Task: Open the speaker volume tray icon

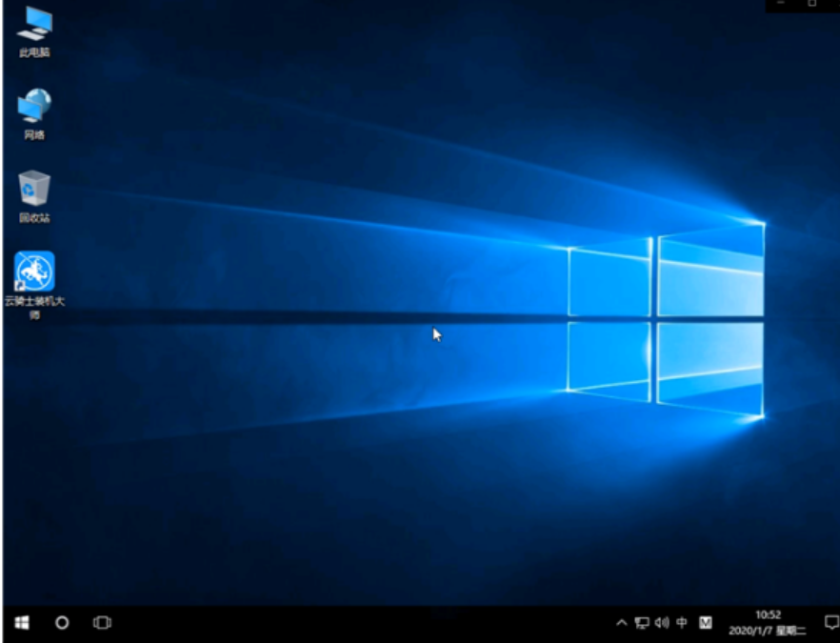Action: 661,622
